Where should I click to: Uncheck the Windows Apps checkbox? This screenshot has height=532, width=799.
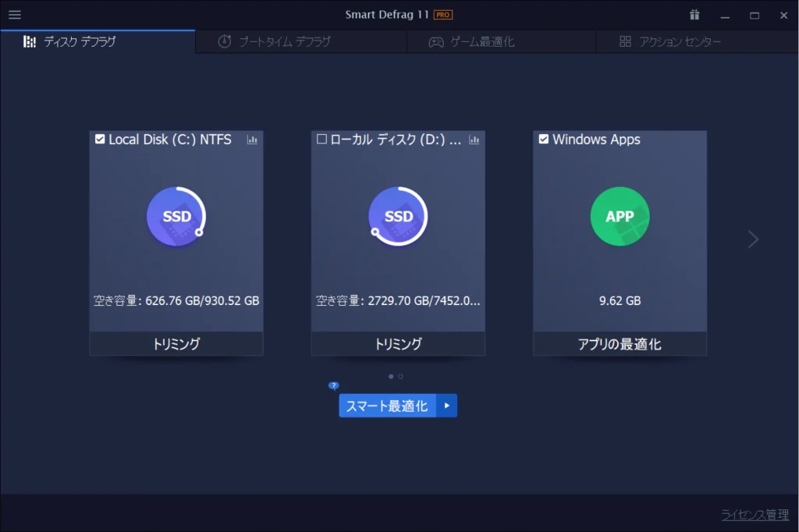click(x=544, y=139)
